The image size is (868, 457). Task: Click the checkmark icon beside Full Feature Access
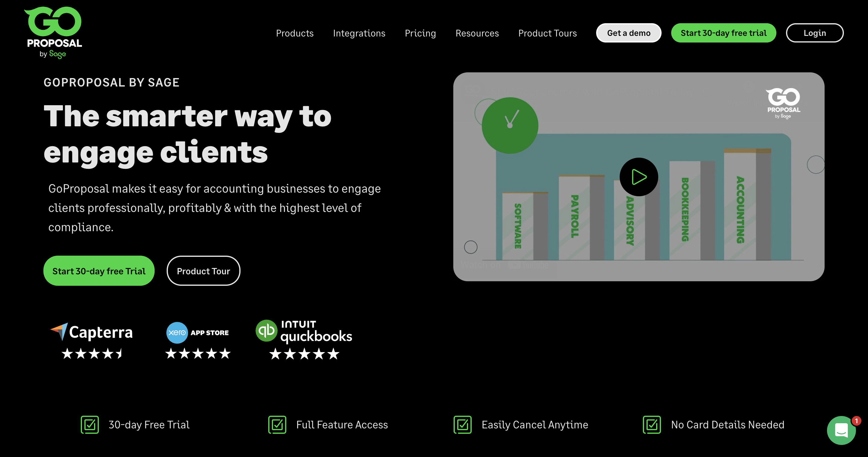277,425
